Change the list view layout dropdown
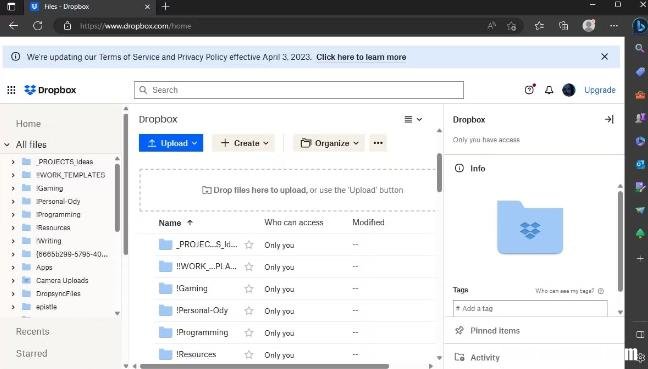 click(413, 119)
